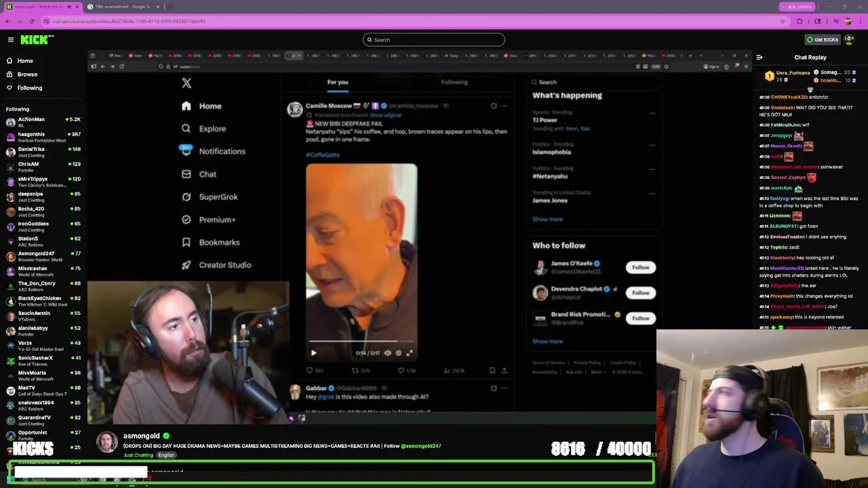Repost the Camille Moscow post
The height and width of the screenshot is (488, 868).
pyautogui.click(x=359, y=371)
